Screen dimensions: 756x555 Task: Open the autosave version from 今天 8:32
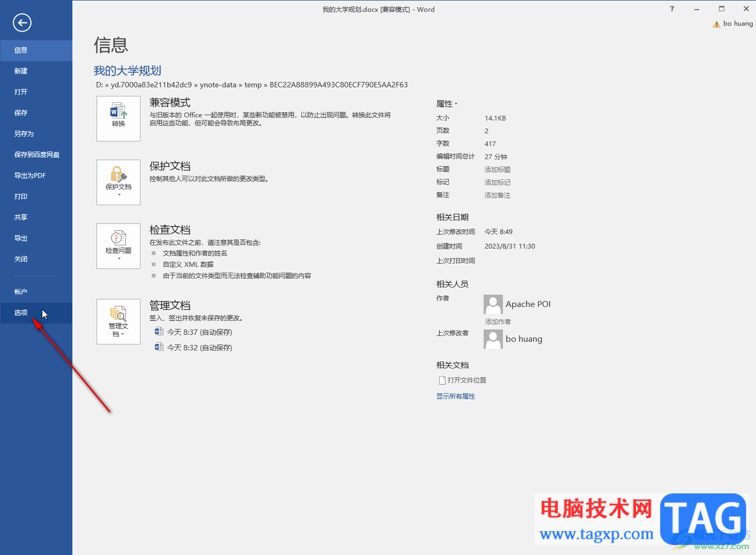coord(194,348)
